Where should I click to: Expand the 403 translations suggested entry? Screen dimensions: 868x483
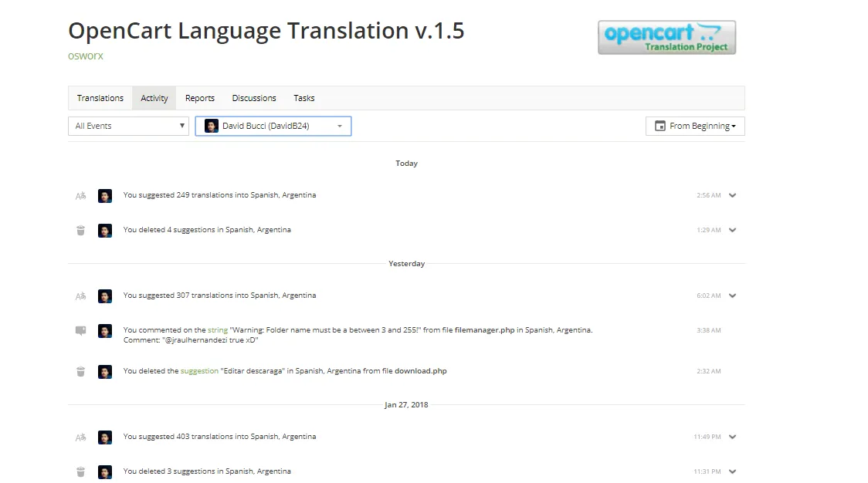click(x=732, y=437)
